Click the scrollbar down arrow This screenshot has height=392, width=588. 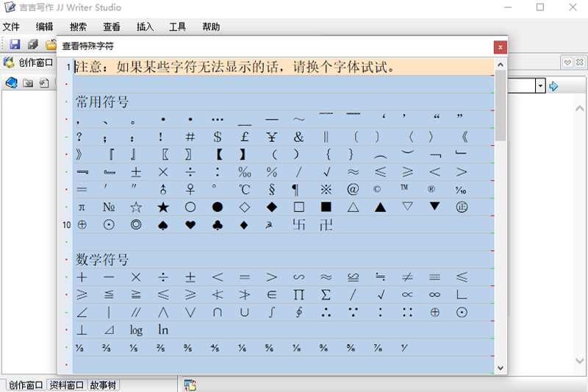point(500,368)
